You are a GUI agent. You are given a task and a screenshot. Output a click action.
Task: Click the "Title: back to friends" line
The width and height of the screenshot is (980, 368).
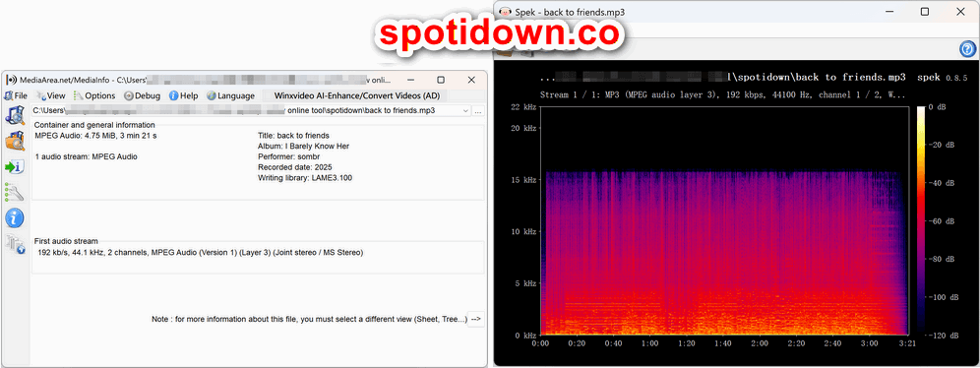294,136
